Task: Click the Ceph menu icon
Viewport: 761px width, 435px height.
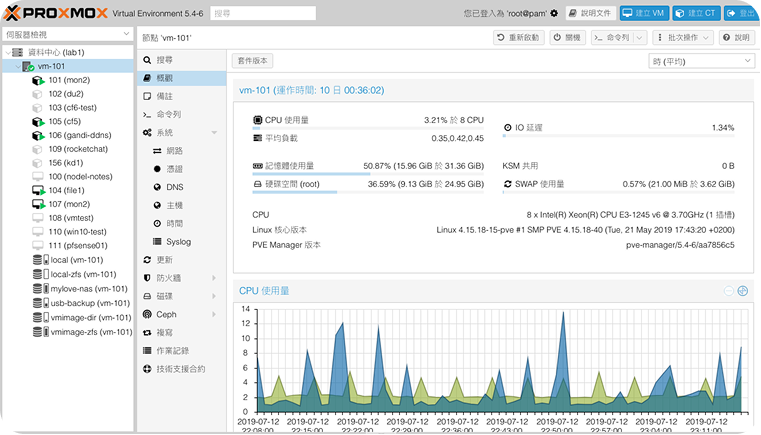Action: [x=148, y=314]
